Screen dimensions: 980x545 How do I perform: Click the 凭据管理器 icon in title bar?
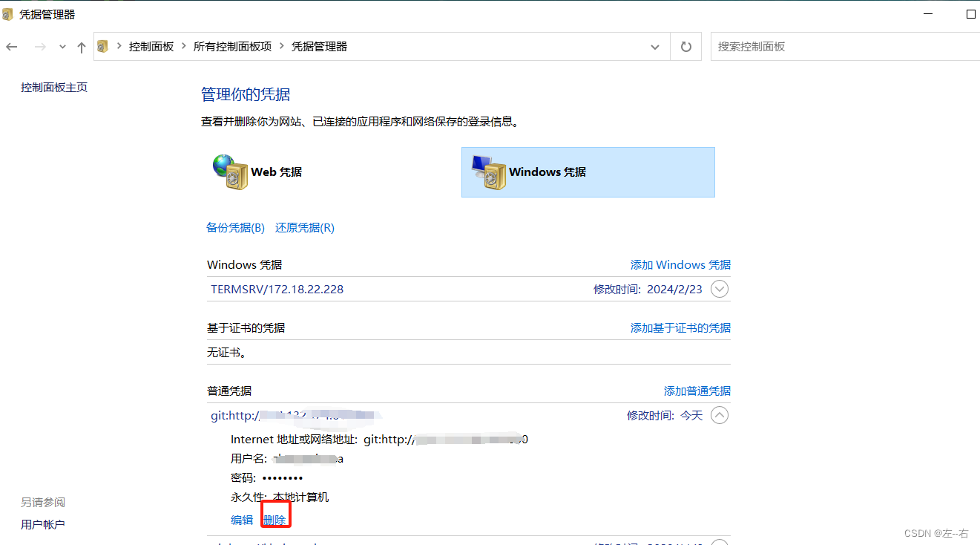point(8,13)
